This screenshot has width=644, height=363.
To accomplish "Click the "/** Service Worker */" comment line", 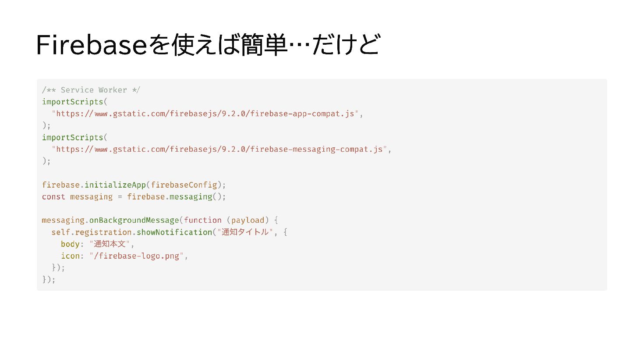I will (91, 90).
